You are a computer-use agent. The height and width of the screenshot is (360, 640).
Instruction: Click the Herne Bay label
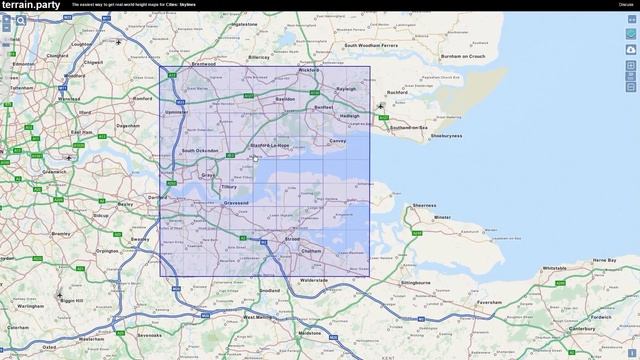pos(604,260)
